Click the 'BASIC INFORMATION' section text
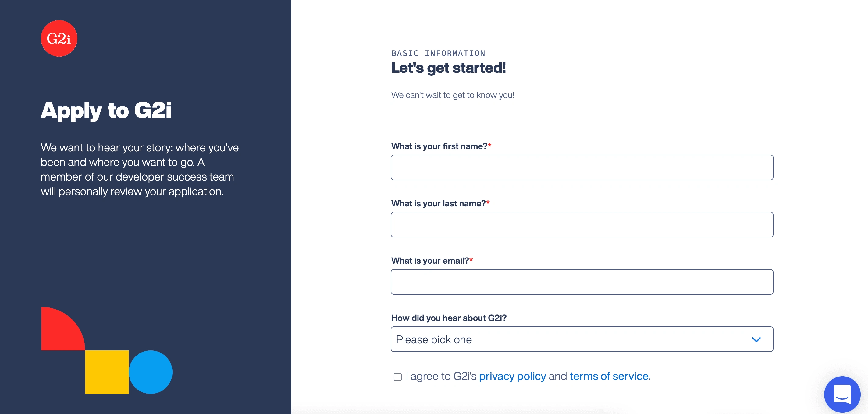The width and height of the screenshot is (868, 414). (438, 53)
